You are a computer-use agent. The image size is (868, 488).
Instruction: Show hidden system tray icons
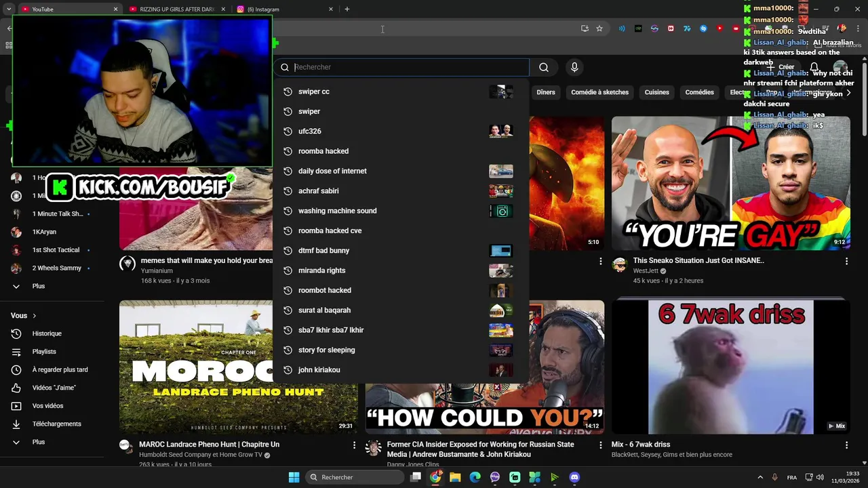[x=759, y=477]
